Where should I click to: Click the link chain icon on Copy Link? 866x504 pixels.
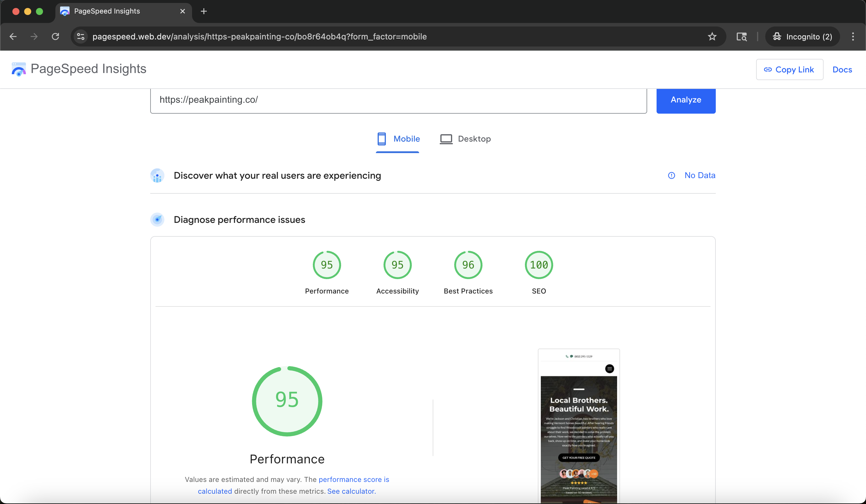click(768, 69)
